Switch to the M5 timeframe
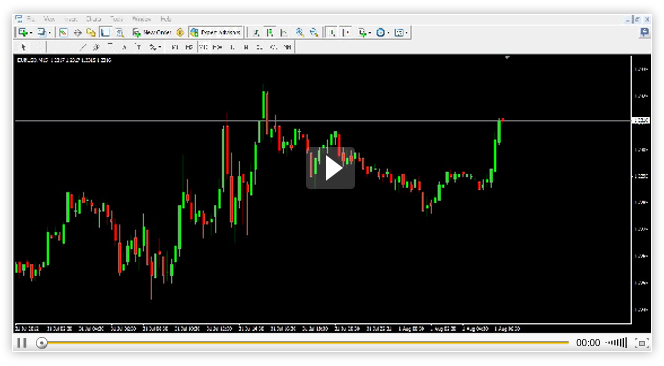Viewport: 664px width, 366px height. [x=189, y=47]
